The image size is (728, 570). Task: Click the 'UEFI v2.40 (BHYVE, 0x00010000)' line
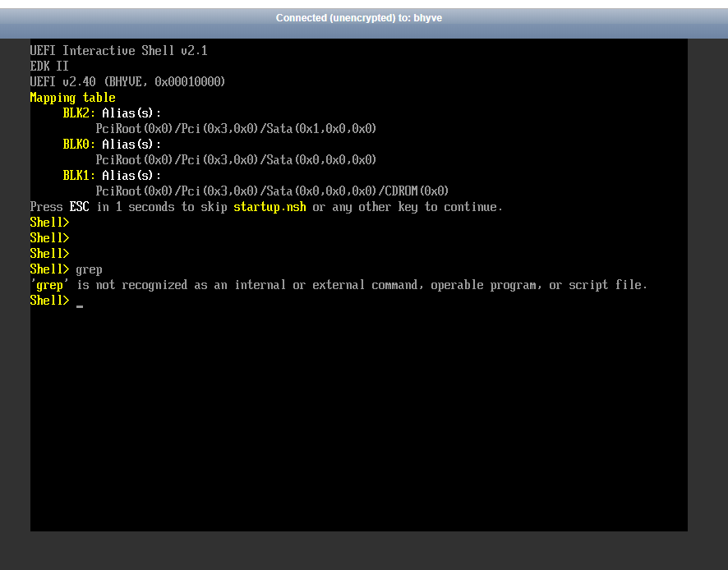point(127,81)
